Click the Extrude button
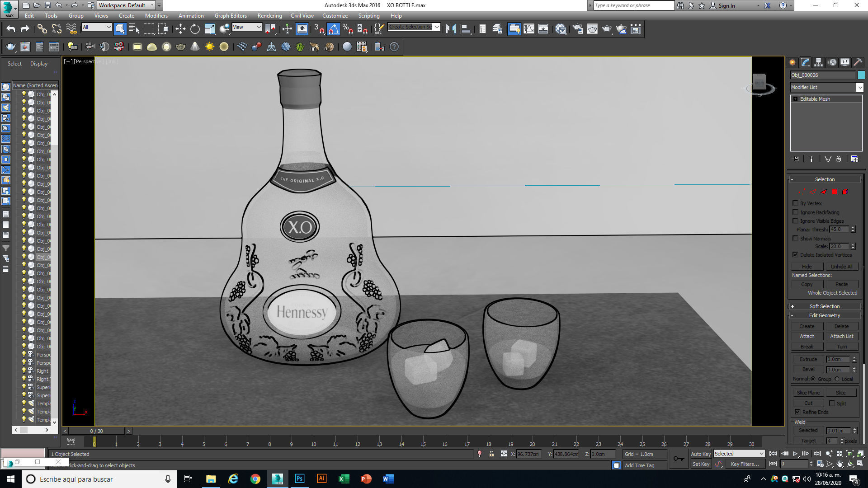Image resolution: width=868 pixels, height=488 pixels. [x=808, y=359]
